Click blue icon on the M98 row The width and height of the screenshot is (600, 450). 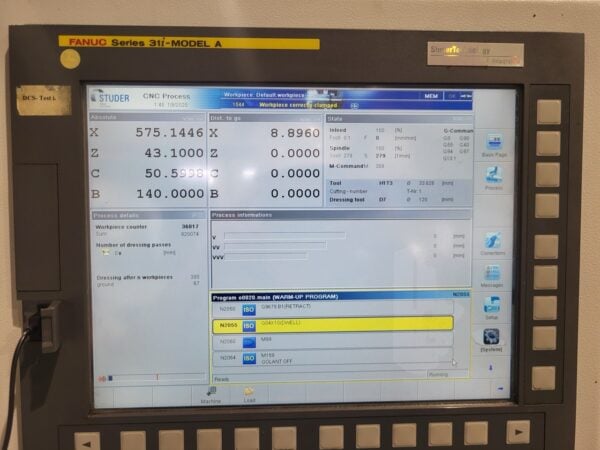pos(249,342)
